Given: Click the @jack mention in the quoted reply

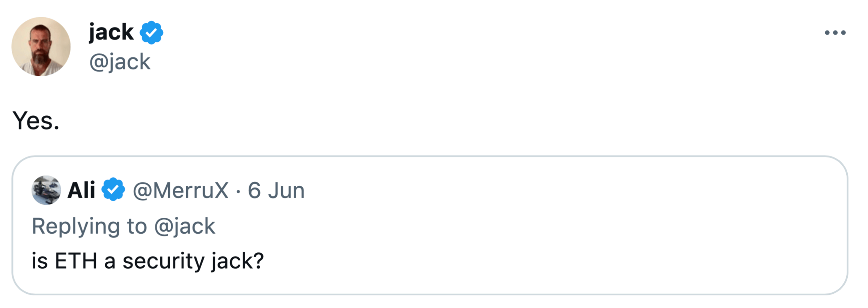Looking at the screenshot, I should tap(185, 226).
